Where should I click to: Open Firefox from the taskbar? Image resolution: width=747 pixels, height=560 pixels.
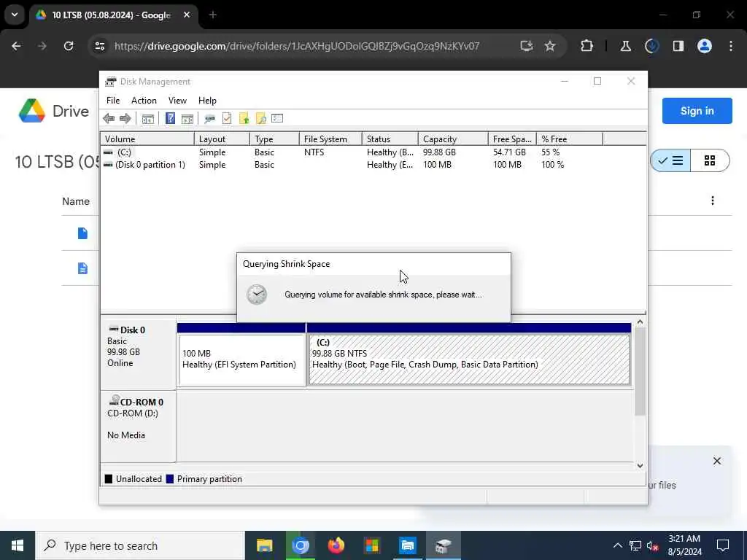[336, 545]
